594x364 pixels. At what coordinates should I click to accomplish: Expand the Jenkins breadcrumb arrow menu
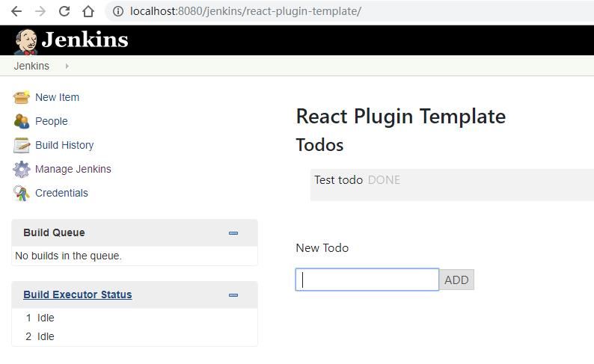click(67, 66)
